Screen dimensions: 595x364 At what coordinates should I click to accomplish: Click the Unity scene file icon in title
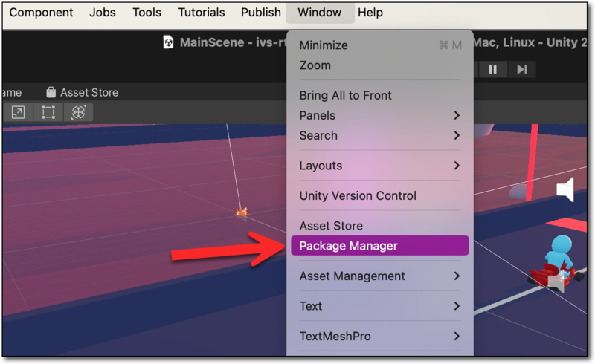[169, 42]
